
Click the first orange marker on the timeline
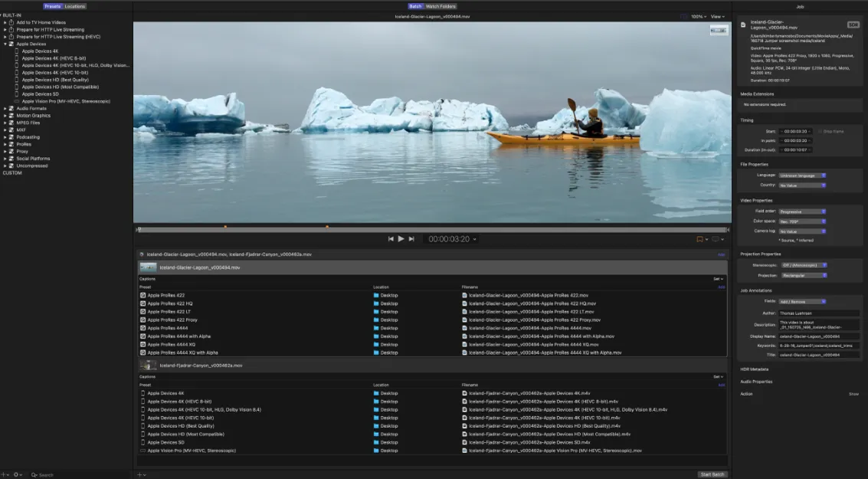coord(225,227)
